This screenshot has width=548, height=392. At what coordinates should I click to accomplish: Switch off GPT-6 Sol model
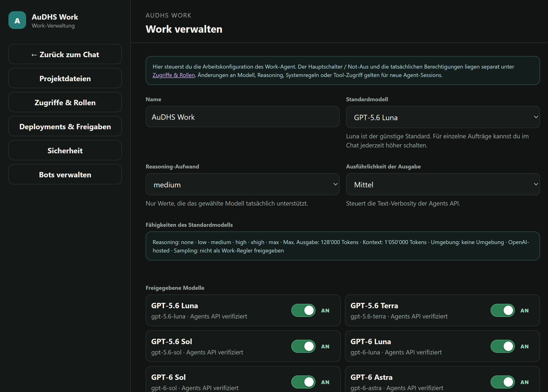coord(303,382)
